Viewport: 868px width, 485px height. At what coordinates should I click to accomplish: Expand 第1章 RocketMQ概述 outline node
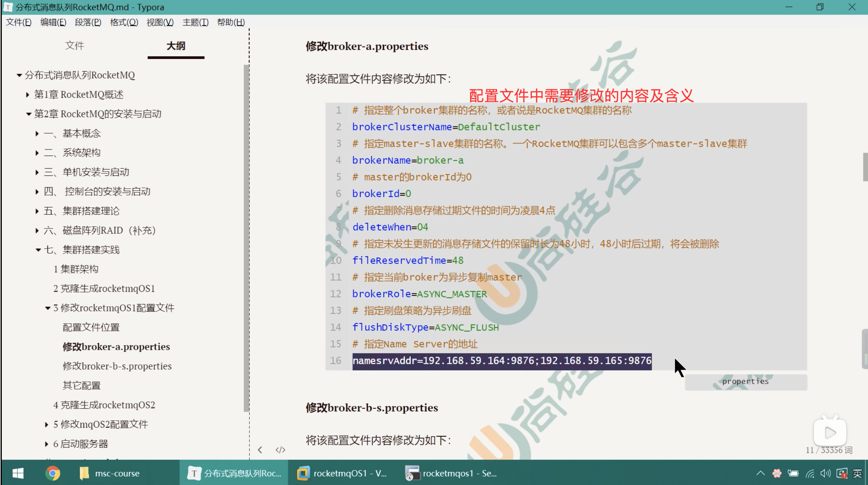pos(28,95)
